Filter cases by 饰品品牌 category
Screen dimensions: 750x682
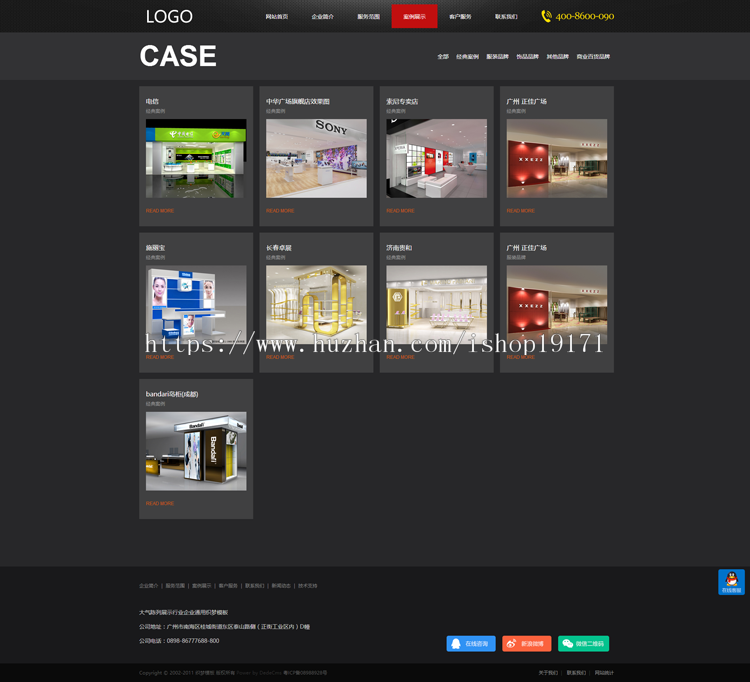528,56
